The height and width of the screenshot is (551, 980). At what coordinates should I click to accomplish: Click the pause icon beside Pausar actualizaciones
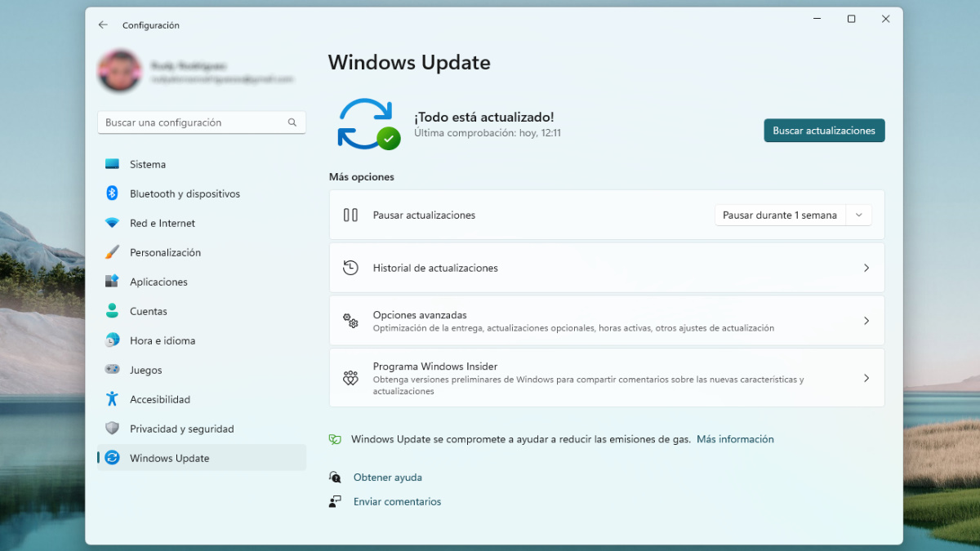[x=350, y=216]
